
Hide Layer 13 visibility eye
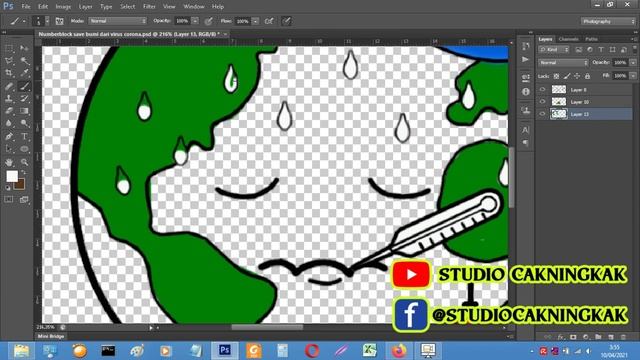(x=542, y=114)
